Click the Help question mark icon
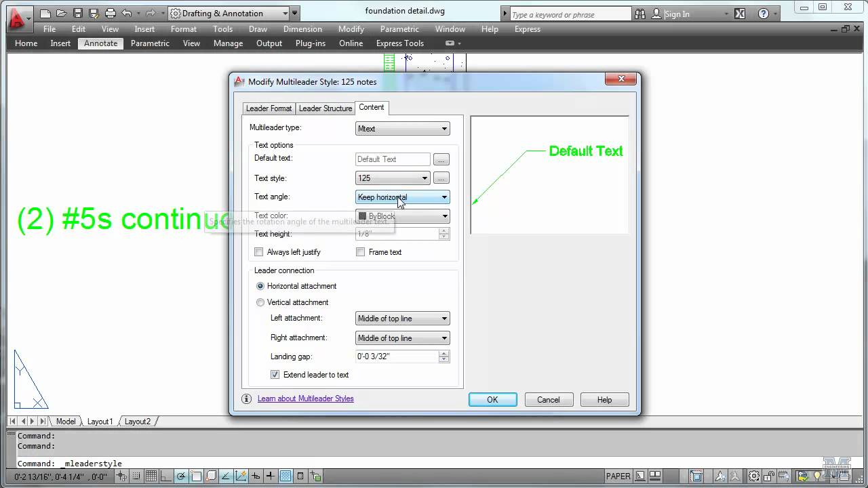This screenshot has width=868, height=488. coord(764,14)
